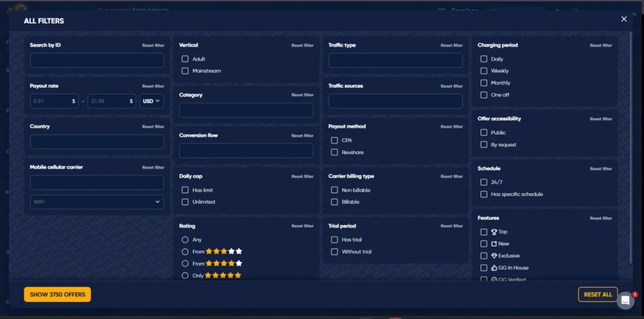Open the Traffic sources selection field
Image resolution: width=644 pixels, height=319 pixels.
[x=396, y=101]
